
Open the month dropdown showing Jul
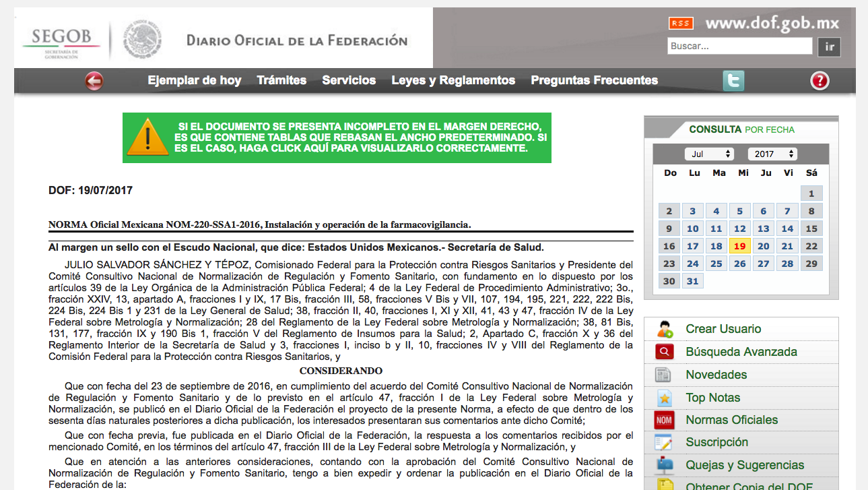coord(709,154)
